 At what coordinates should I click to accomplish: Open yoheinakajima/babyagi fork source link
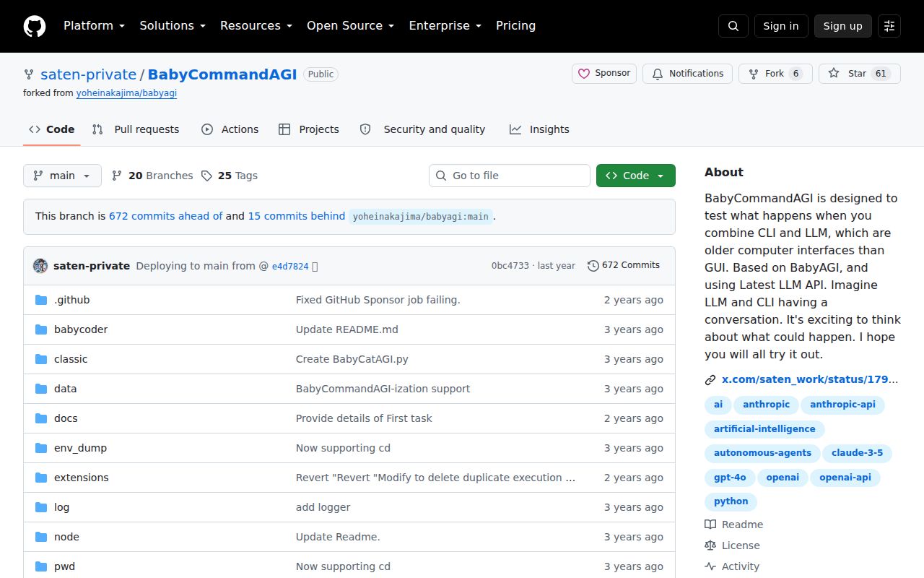tap(127, 93)
